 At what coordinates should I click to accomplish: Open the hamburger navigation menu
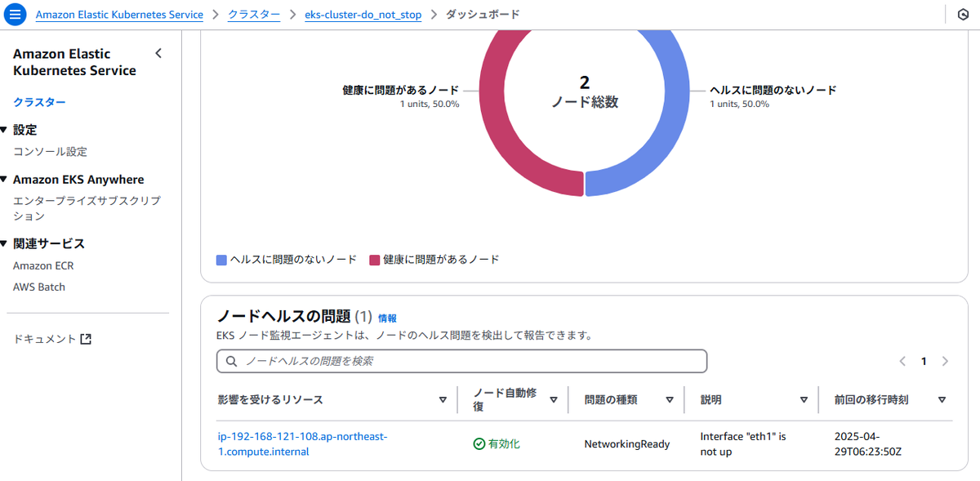[15, 15]
